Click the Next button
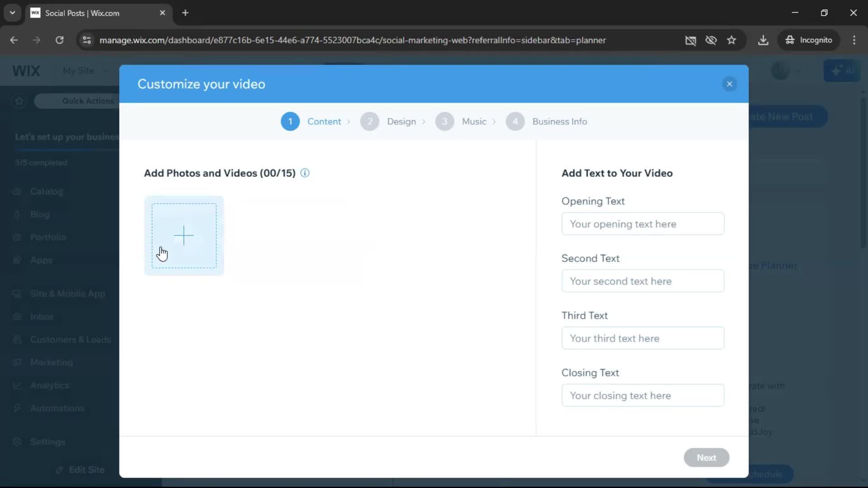This screenshot has height=488, width=868. (706, 458)
